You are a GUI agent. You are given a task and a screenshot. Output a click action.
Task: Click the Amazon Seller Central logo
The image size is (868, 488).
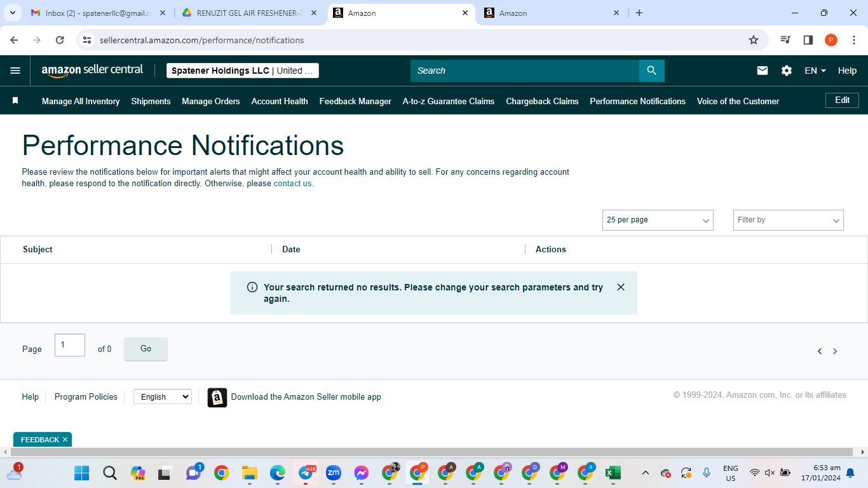point(92,71)
